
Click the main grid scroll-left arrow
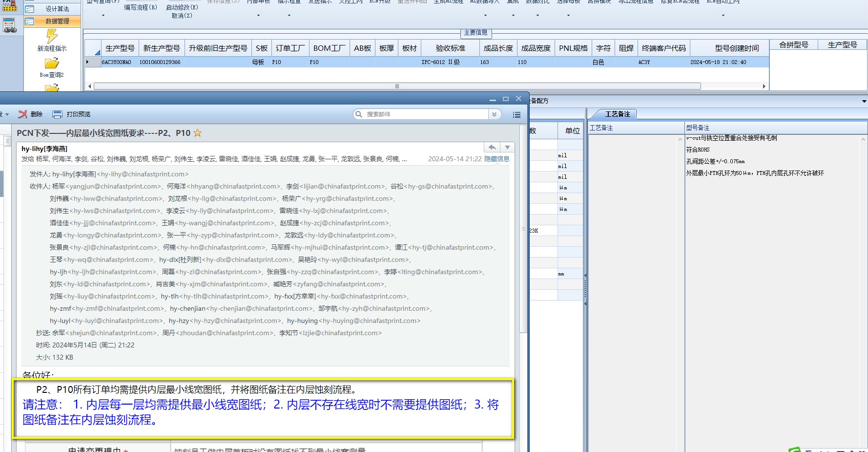pos(89,86)
